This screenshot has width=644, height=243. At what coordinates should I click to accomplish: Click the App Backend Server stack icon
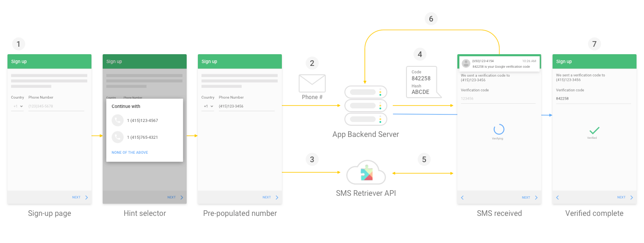tap(366, 106)
